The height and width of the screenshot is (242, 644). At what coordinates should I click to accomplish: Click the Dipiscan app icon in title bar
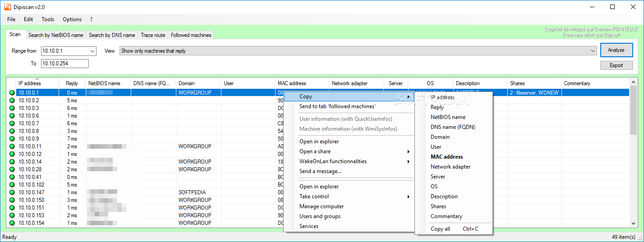pos(8,7)
